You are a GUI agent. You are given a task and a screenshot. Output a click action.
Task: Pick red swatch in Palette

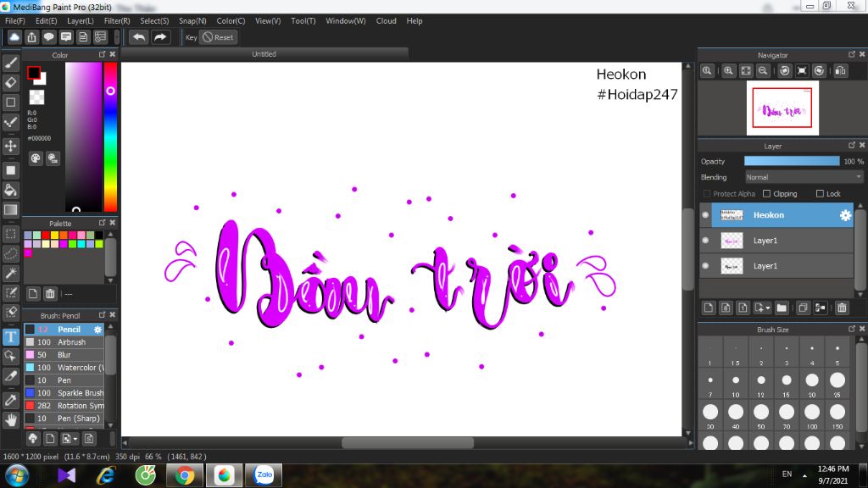tap(46, 236)
